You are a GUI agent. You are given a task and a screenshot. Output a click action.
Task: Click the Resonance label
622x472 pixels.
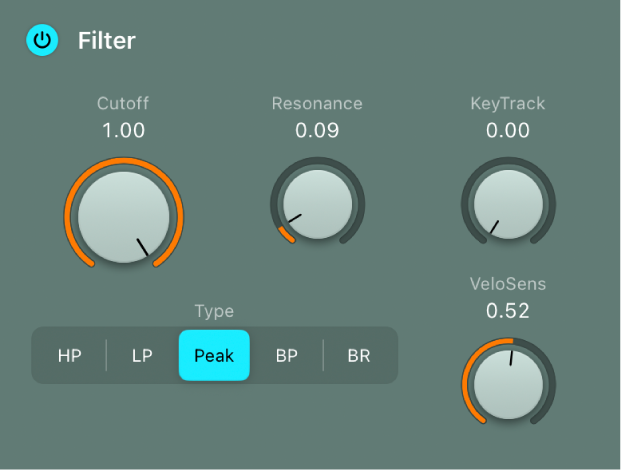317,103
